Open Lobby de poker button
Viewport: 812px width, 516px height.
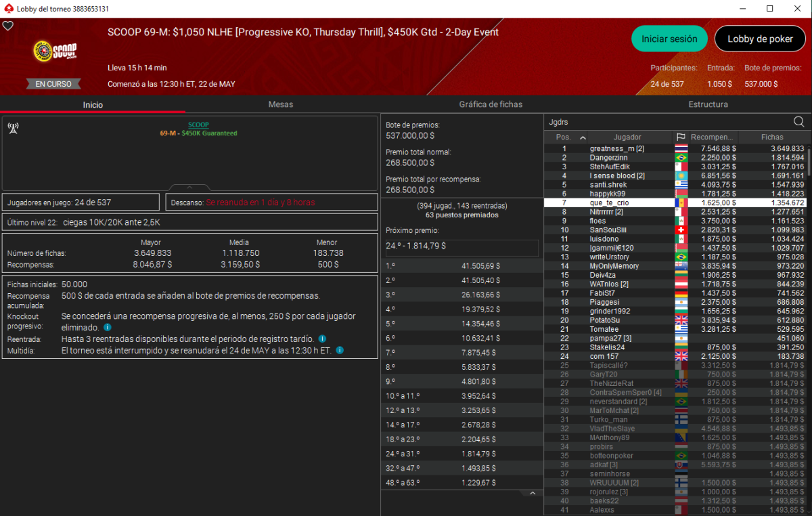(x=760, y=39)
